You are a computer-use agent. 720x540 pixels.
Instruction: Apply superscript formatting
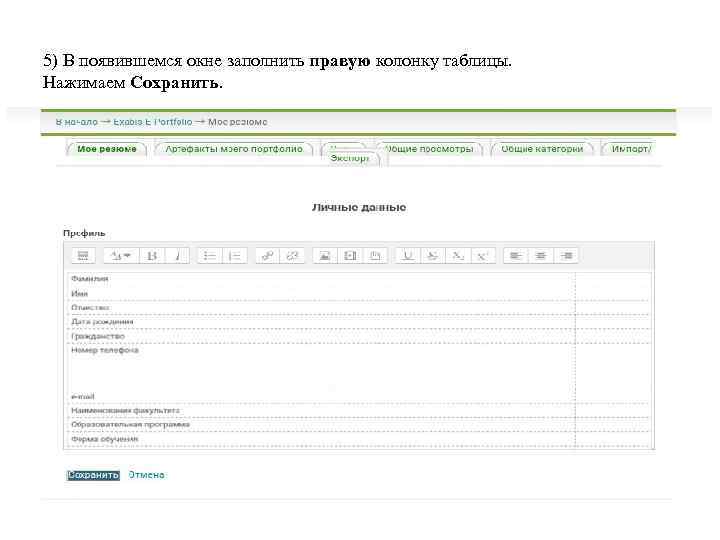(482, 256)
